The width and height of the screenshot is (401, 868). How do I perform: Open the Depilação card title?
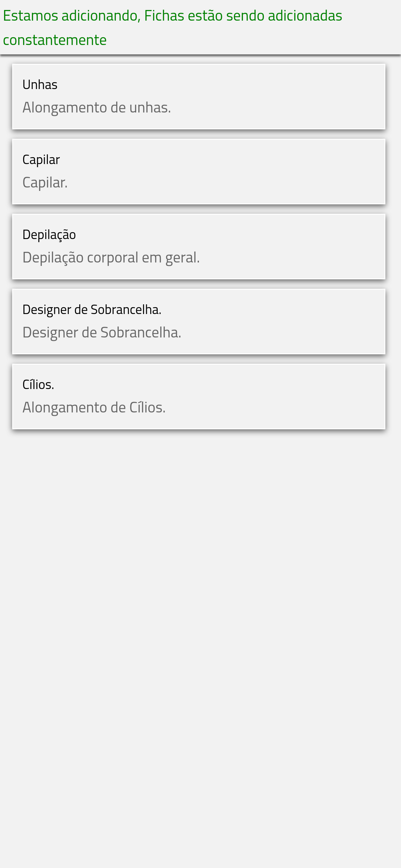[x=49, y=235]
